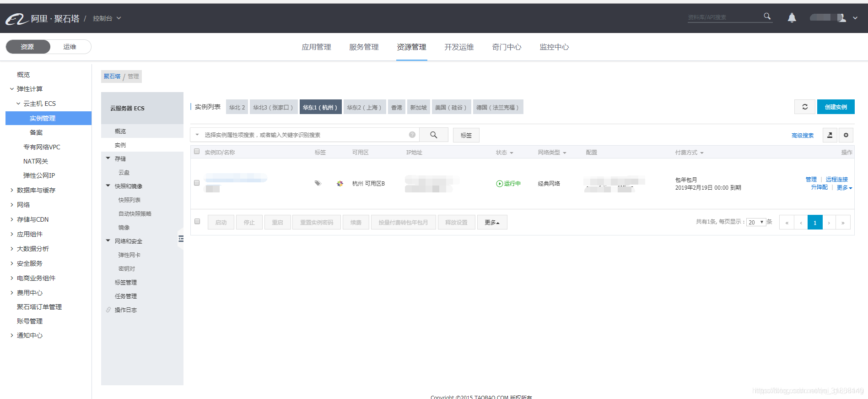Go to previous results page

[801, 222]
